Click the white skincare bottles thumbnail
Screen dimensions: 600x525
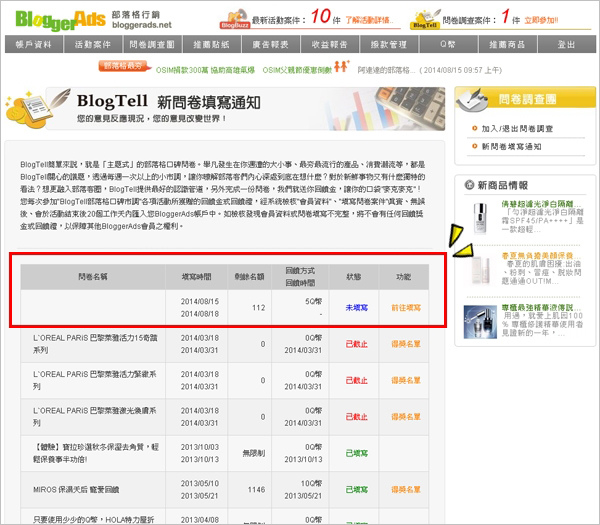(x=480, y=271)
